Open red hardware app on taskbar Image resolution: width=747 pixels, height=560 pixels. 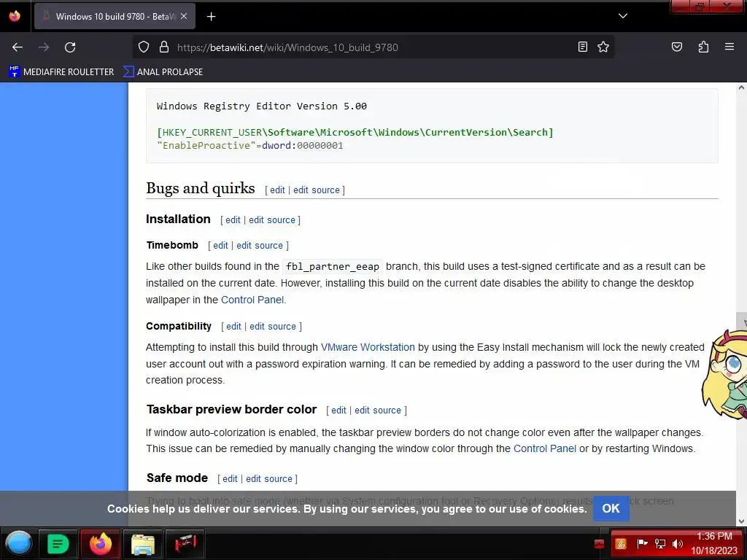click(x=185, y=544)
